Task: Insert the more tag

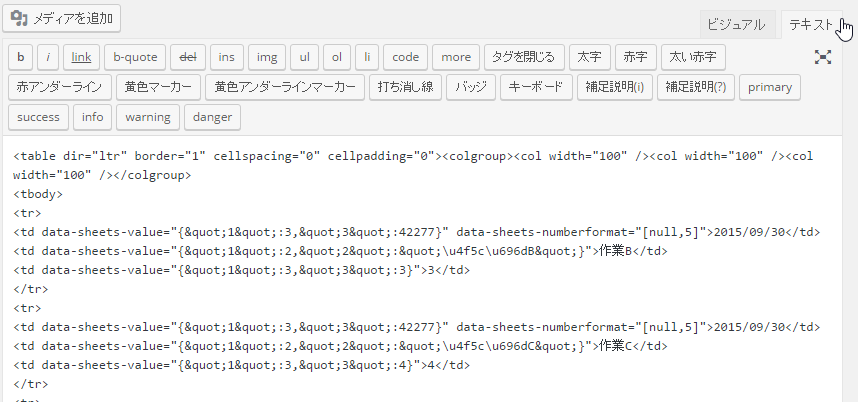Action: pyautogui.click(x=456, y=57)
